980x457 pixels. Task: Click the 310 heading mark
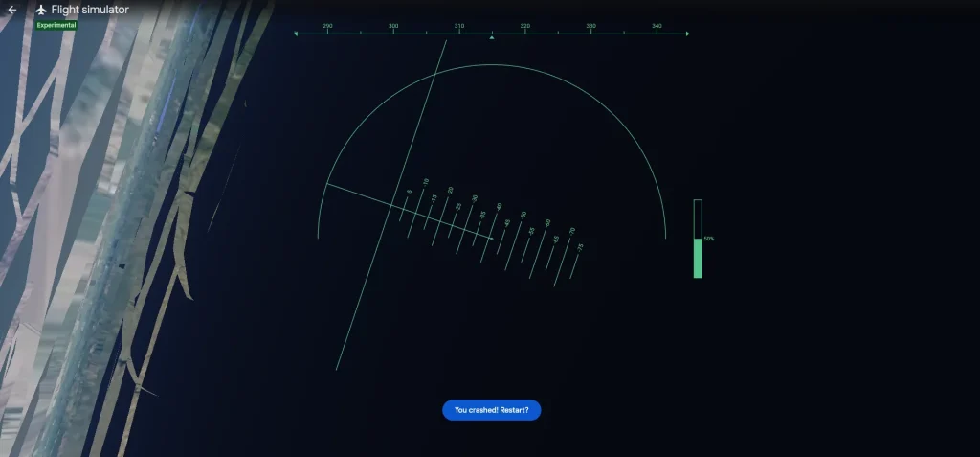pos(459,26)
